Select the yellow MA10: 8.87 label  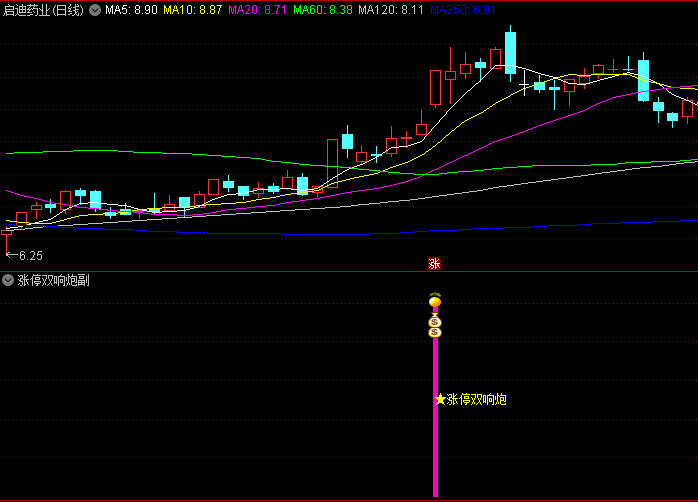click(193, 10)
